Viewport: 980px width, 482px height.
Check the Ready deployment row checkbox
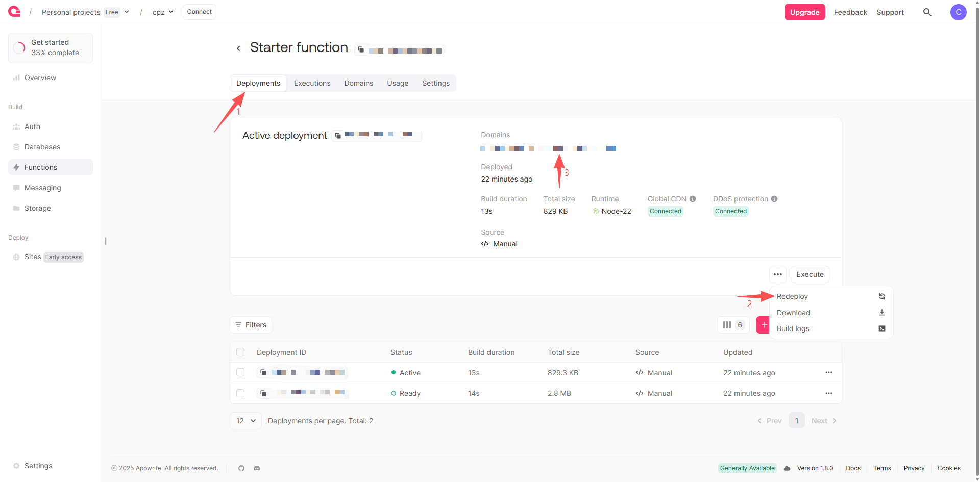[240, 393]
